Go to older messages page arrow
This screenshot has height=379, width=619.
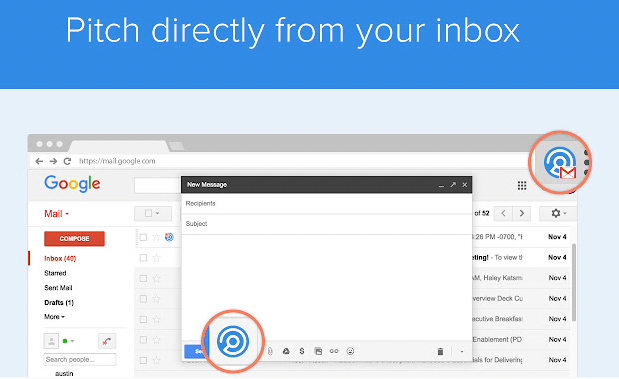pos(522,213)
